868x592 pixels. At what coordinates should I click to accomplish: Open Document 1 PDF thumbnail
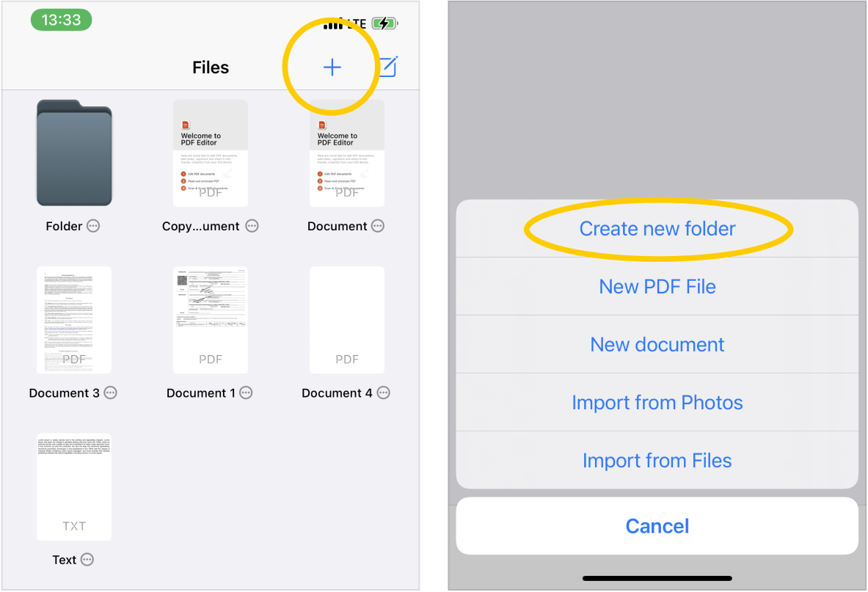(211, 320)
